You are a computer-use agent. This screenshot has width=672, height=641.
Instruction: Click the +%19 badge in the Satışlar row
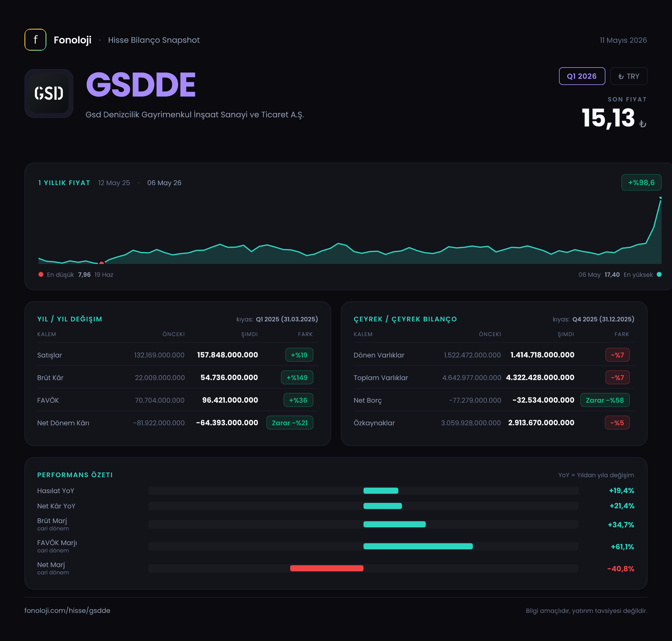click(x=299, y=355)
